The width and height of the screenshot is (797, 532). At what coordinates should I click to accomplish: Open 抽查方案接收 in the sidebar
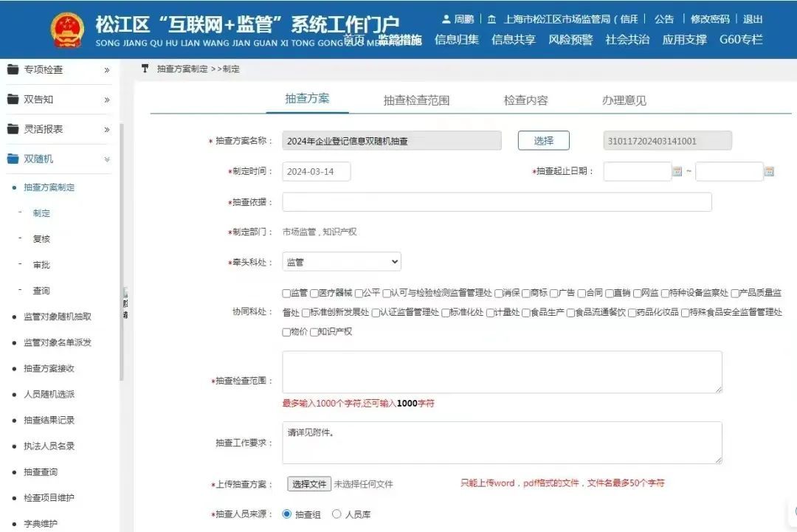point(49,368)
